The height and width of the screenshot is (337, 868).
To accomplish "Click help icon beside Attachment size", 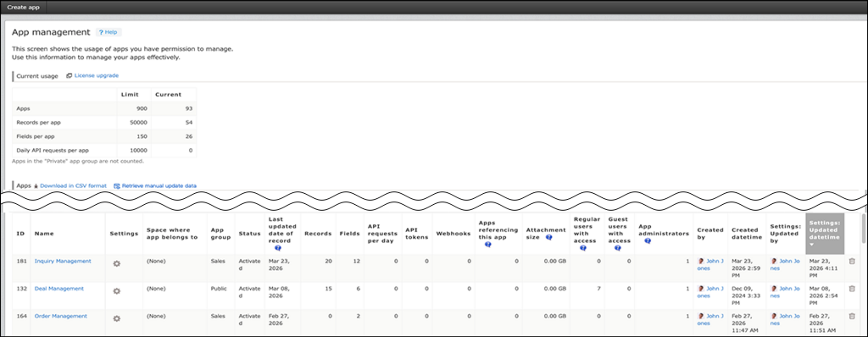I will pyautogui.click(x=548, y=237).
